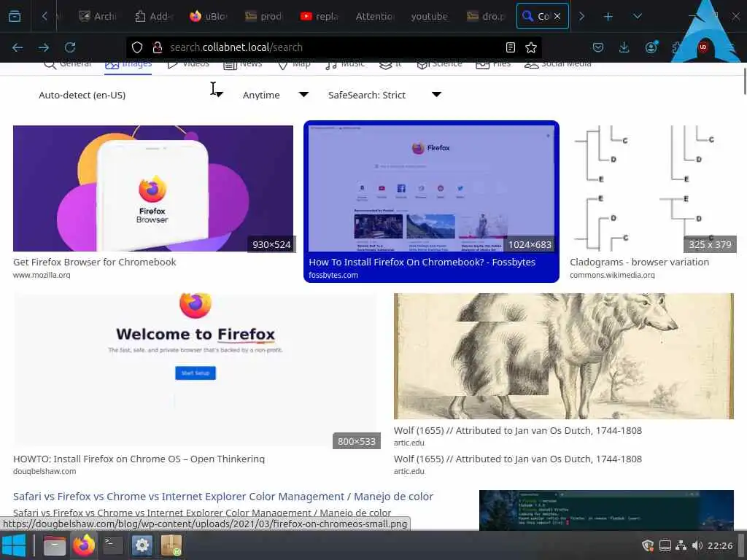Select the Firefox taskbar icon
The image size is (747, 560).
click(x=84, y=545)
